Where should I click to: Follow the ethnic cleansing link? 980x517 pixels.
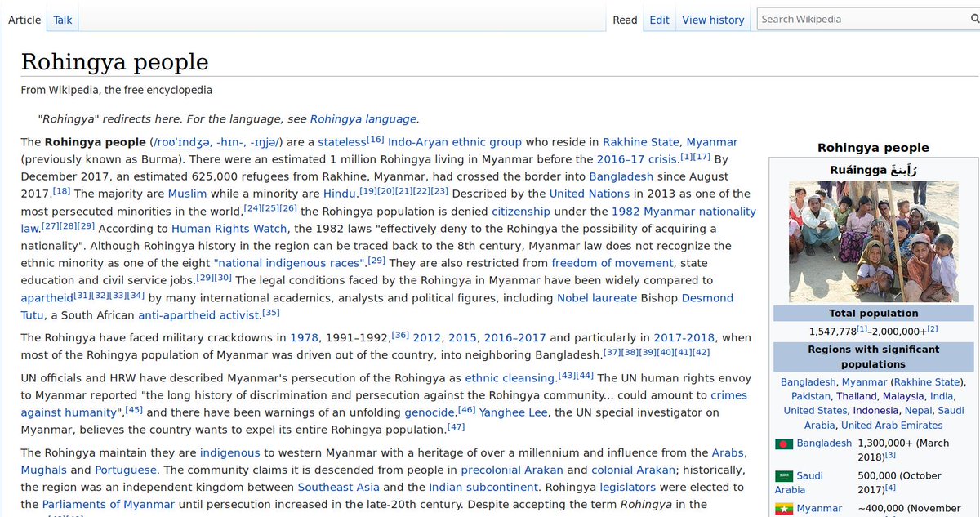(510, 378)
